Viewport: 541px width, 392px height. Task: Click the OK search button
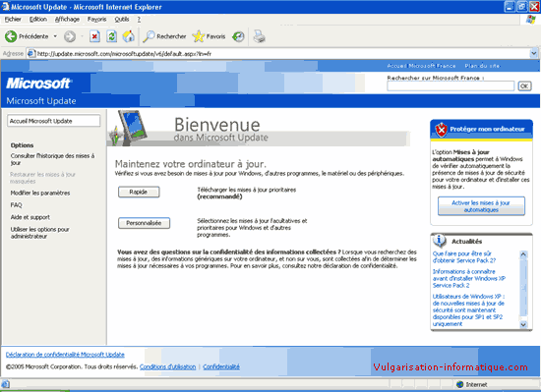point(524,86)
